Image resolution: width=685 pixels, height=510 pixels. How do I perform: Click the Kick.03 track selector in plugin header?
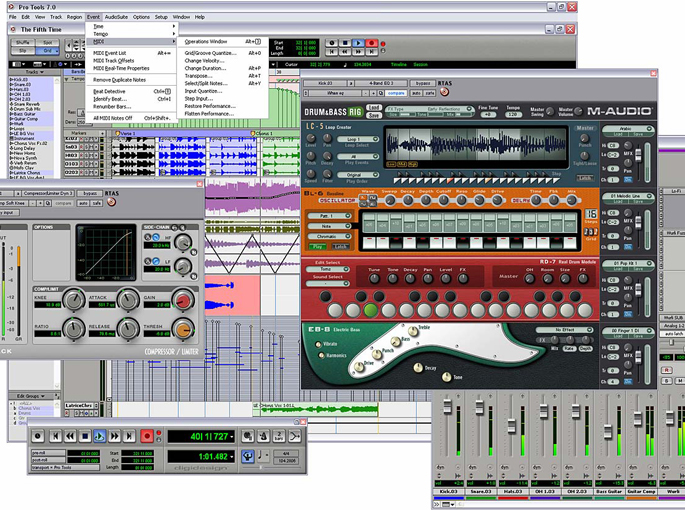[325, 83]
